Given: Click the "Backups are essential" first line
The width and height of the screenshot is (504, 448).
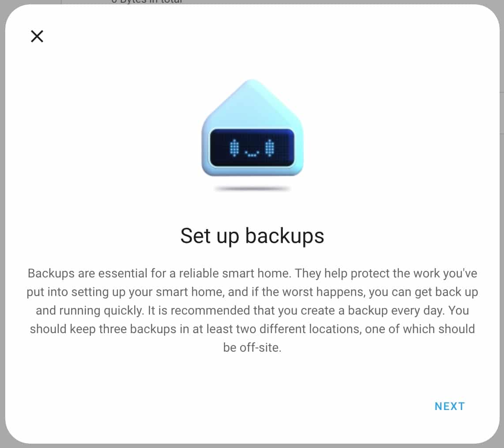Looking at the screenshot, I should 252,273.
